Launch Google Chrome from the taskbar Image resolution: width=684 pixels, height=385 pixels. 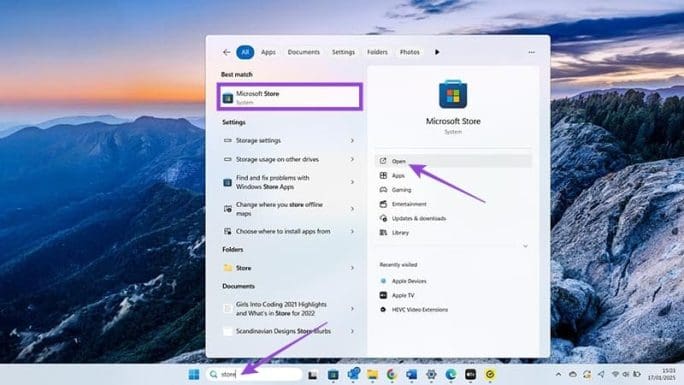(x=392, y=375)
